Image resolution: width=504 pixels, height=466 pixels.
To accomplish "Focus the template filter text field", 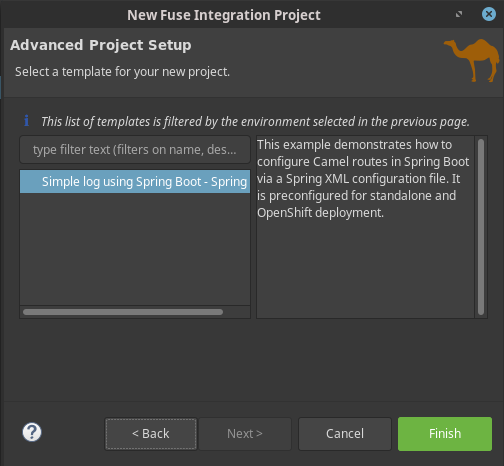I will pyautogui.click(x=135, y=150).
